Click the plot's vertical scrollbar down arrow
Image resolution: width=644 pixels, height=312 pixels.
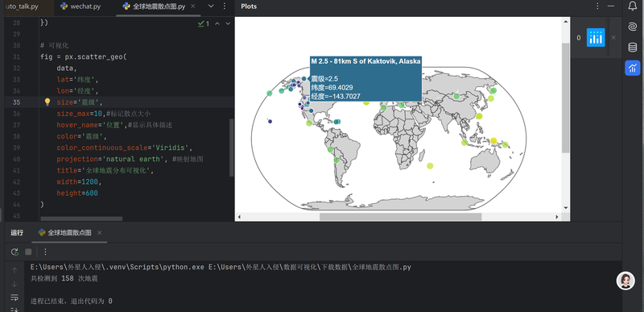click(566, 208)
